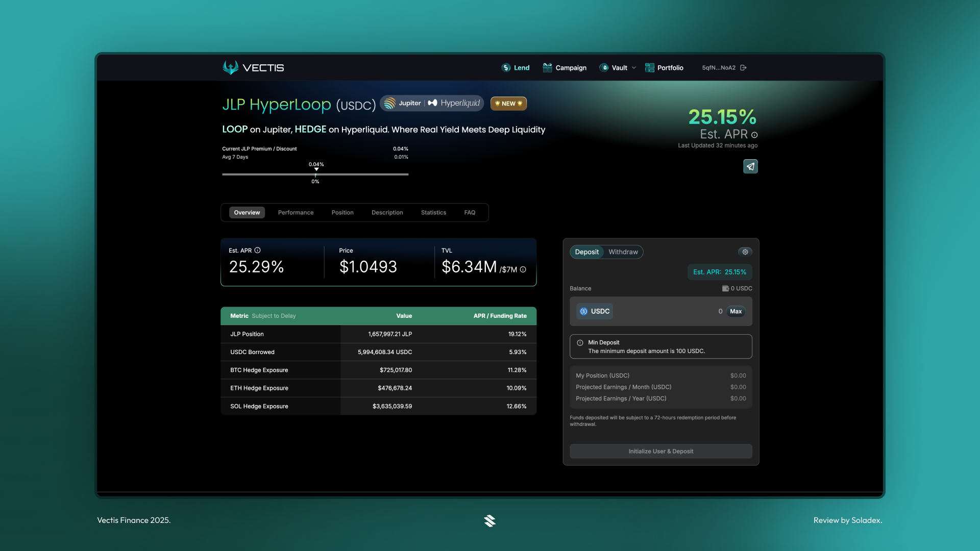Click the JLP premium slider marker
This screenshot has height=551, width=980.
[x=316, y=169]
